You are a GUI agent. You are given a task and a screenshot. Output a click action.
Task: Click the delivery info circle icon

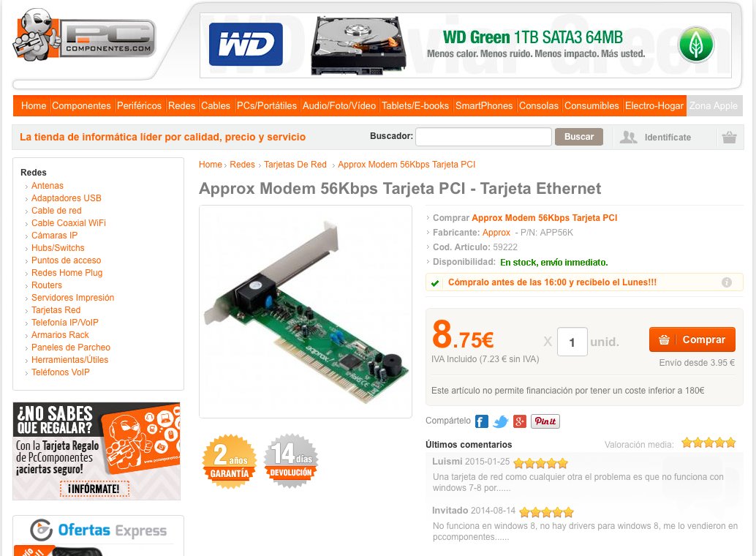pos(727,282)
